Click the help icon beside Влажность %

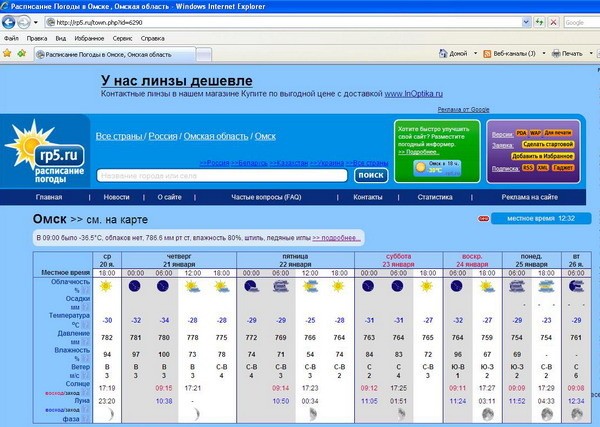point(86,359)
